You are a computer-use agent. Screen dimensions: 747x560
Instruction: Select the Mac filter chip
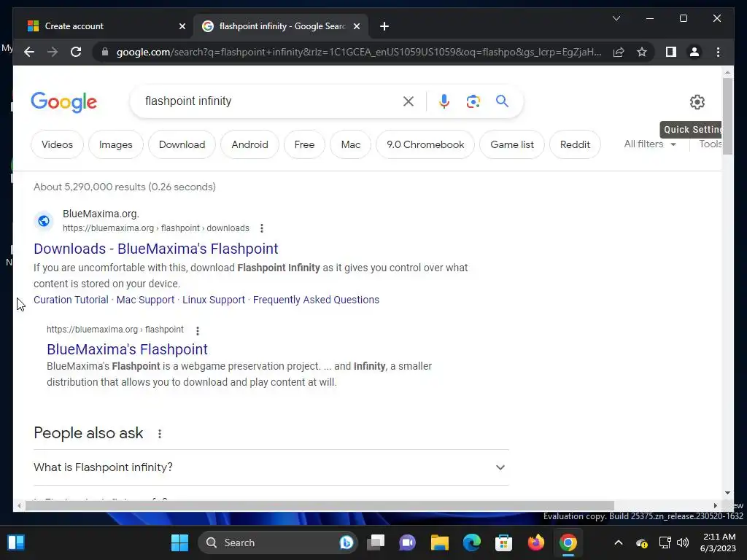(x=351, y=144)
